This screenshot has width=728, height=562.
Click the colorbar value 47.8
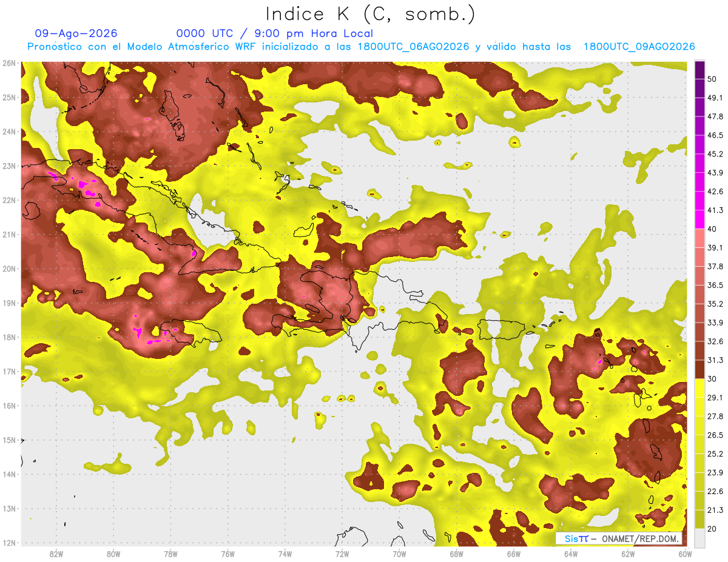(715, 116)
